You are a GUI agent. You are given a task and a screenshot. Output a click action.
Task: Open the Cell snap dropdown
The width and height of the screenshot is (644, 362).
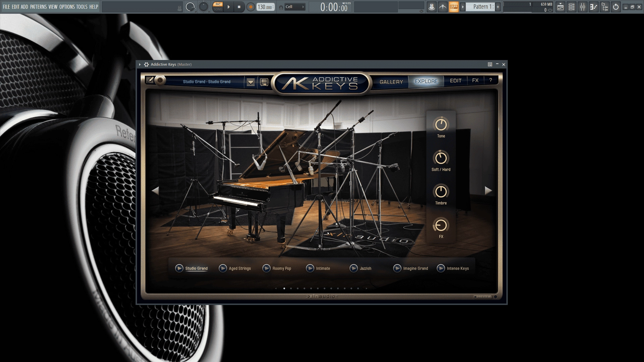pos(294,7)
